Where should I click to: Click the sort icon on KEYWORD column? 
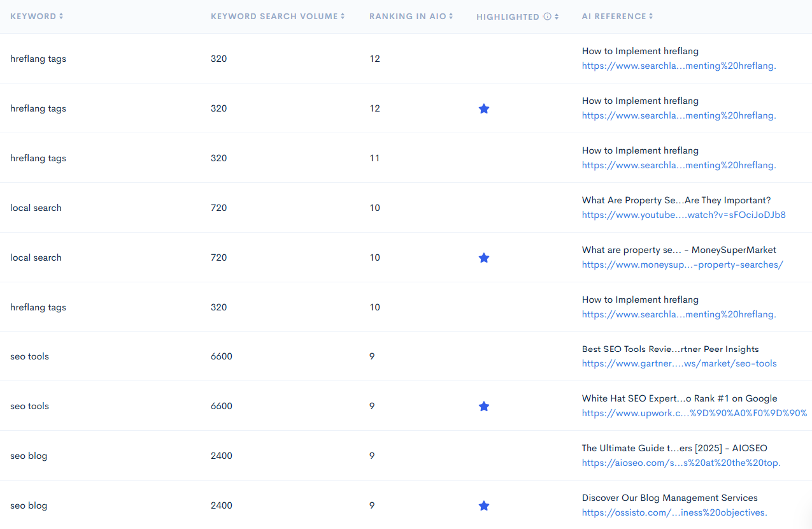(61, 16)
